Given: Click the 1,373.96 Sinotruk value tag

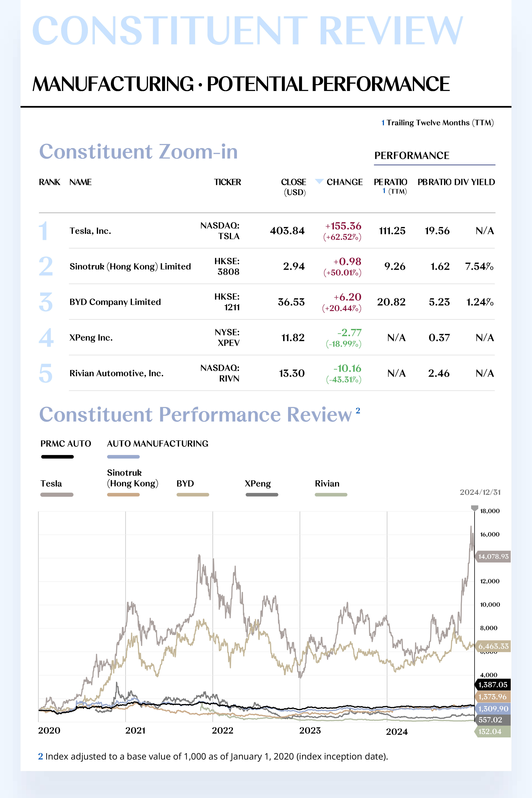Looking at the screenshot, I should (x=493, y=697).
